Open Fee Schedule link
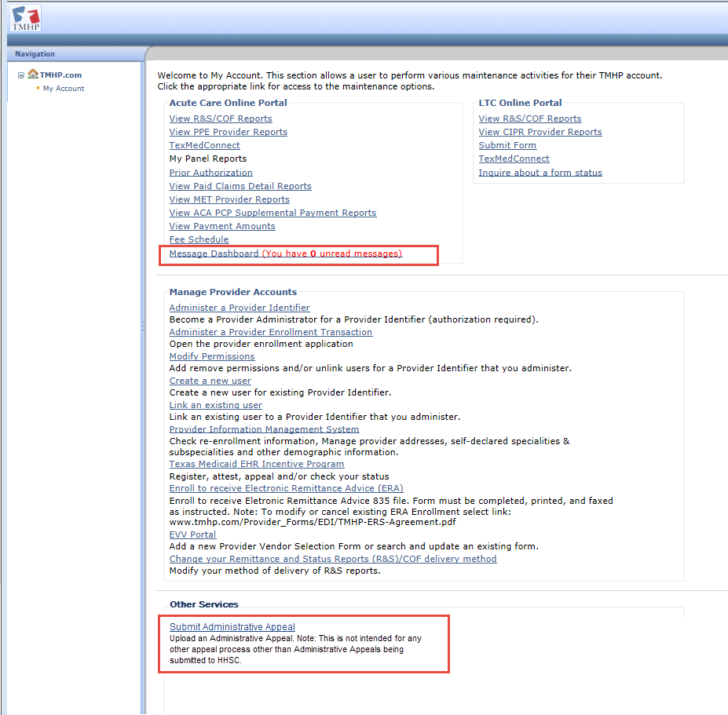The image size is (728, 715). pos(199,240)
